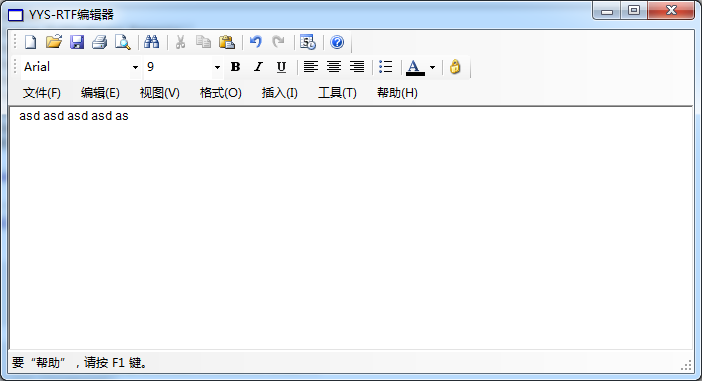Copy selection with the copy icon
The image size is (702, 381).
pyautogui.click(x=203, y=42)
